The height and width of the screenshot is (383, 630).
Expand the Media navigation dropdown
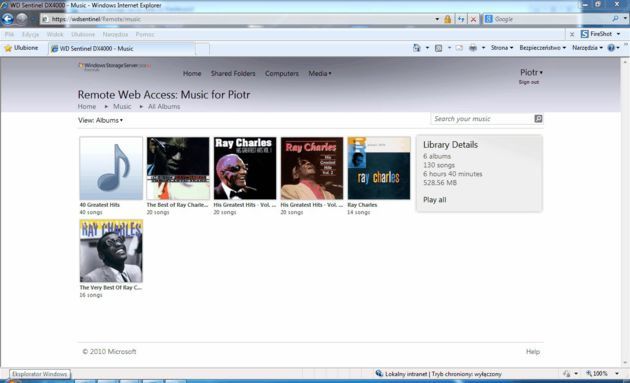point(320,74)
